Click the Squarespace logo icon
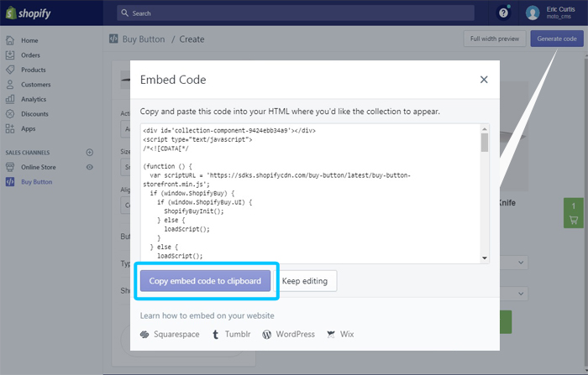The width and height of the screenshot is (588, 375). coord(144,335)
